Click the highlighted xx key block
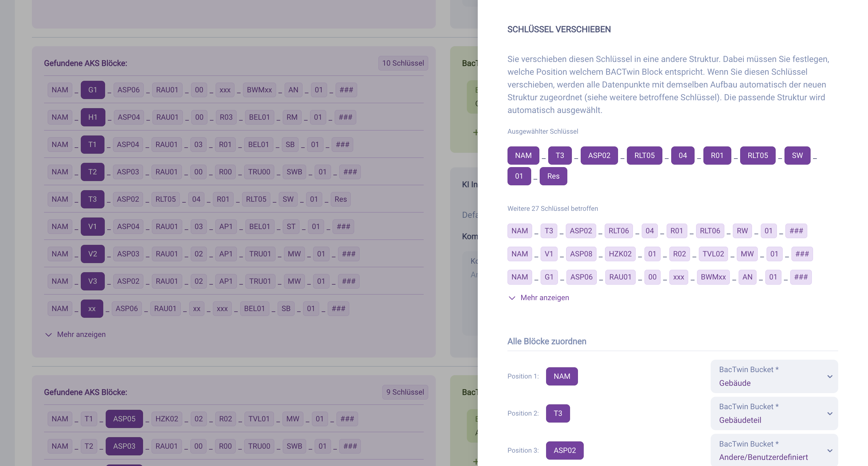Viewport: 868px width, 466px height. tap(92, 309)
